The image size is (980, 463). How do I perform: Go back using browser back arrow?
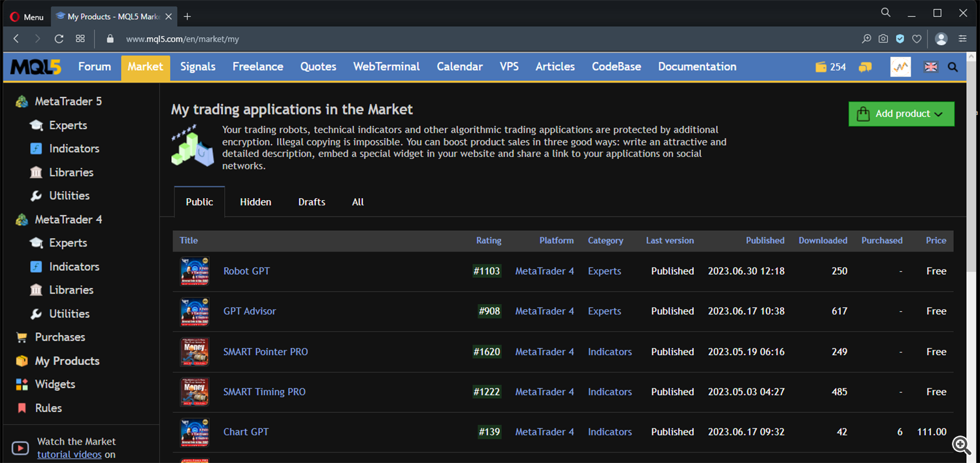[16, 39]
